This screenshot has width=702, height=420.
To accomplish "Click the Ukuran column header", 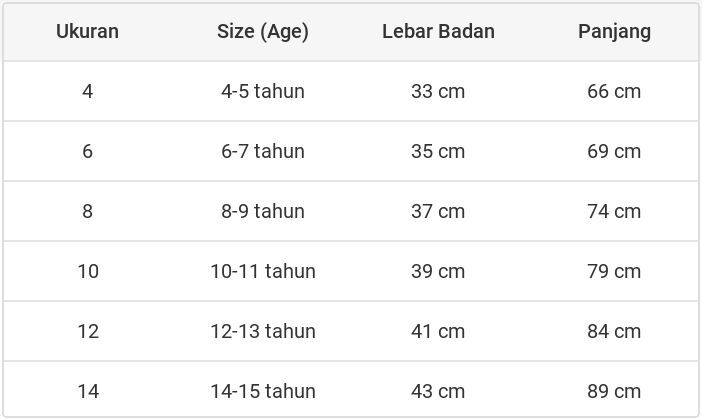I will pyautogui.click(x=87, y=31).
